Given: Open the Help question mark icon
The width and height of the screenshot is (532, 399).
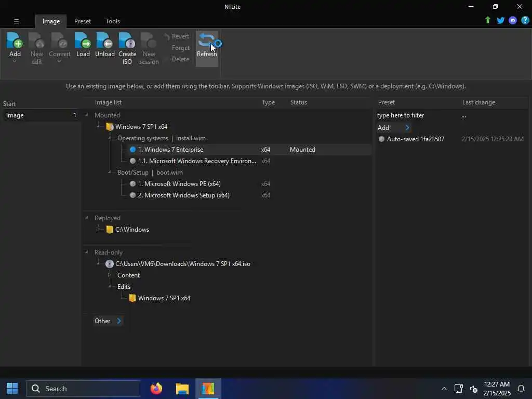Looking at the screenshot, I should pos(525,20).
